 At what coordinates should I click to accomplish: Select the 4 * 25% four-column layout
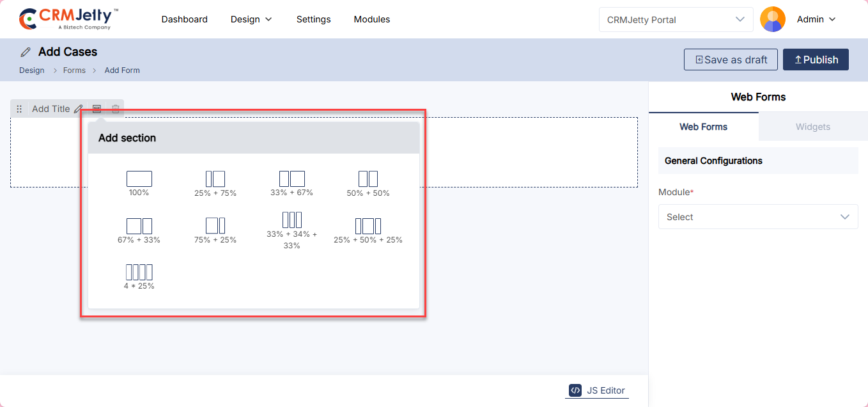[x=139, y=272]
